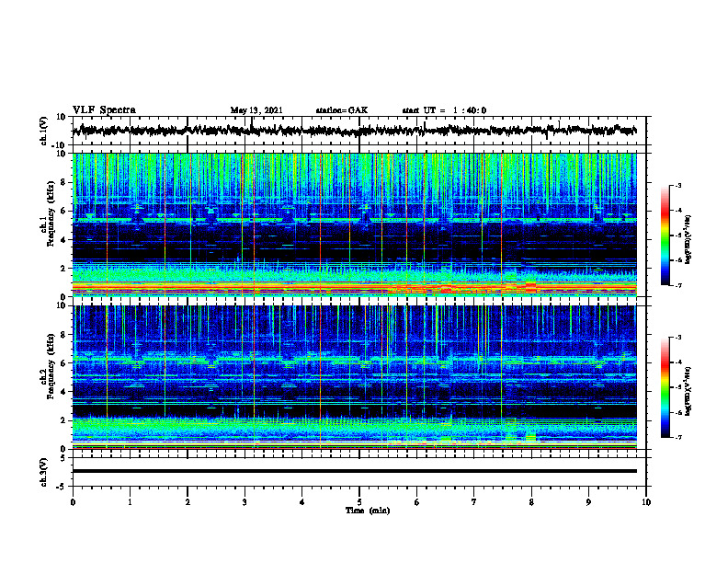
Task: Click the ch.1 "Frequency (kHz)" axis label
Action: pos(51,213)
